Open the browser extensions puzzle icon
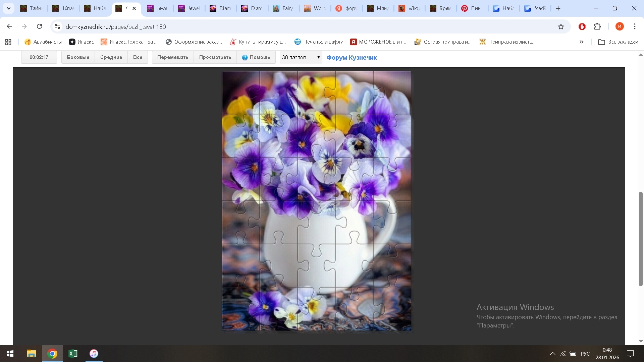The image size is (644, 362). [x=597, y=26]
